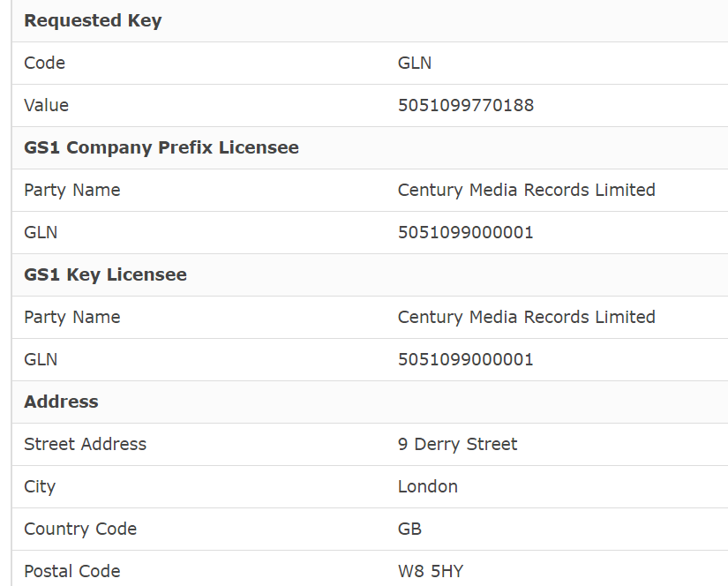This screenshot has width=728, height=586.
Task: Click the London city value
Action: [x=428, y=486]
